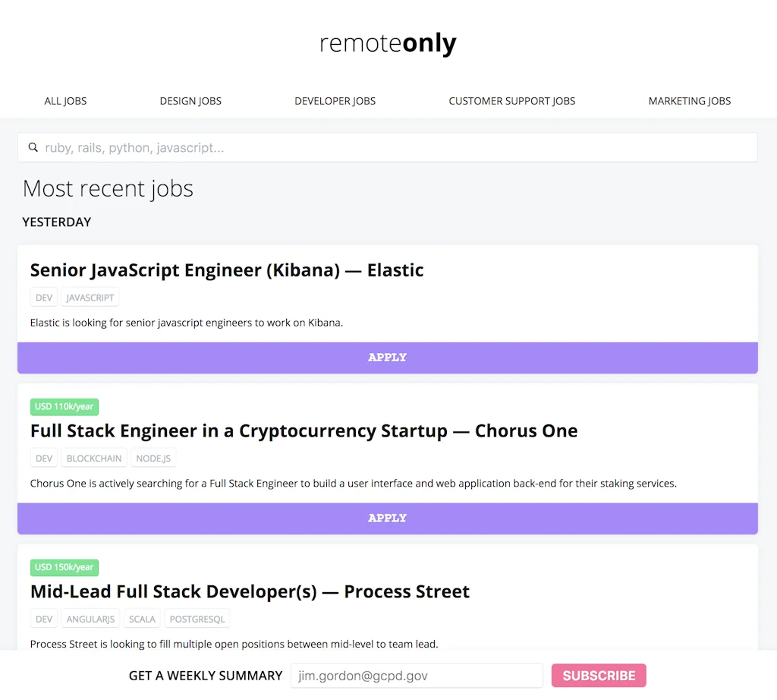The image size is (777, 700).
Task: Select the DEV tag on the Elastic job
Action: [x=43, y=297]
